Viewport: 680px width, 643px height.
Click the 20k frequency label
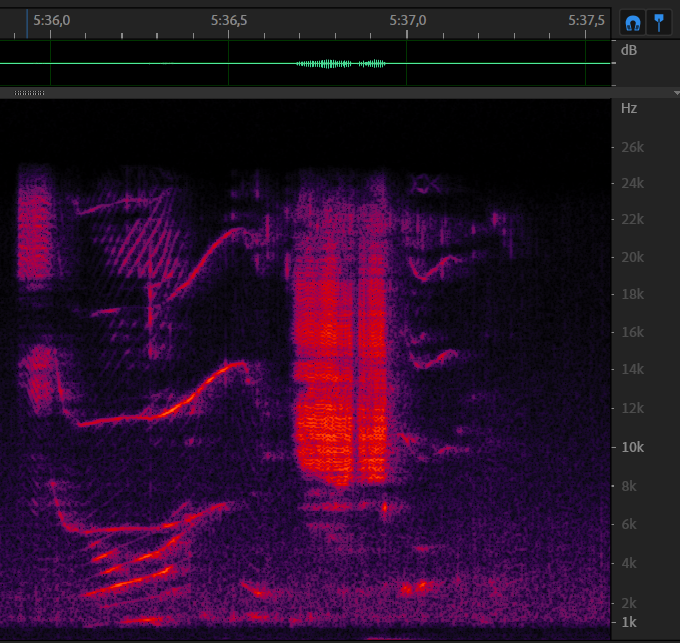click(632, 258)
